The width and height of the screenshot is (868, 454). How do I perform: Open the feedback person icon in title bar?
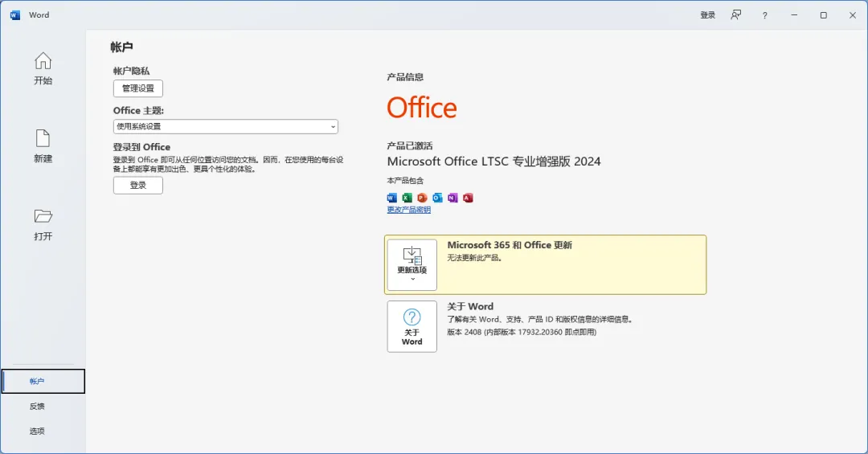click(735, 15)
